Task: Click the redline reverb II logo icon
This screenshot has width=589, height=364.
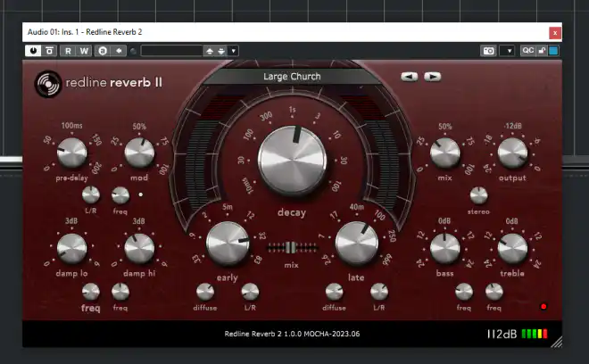Action: tap(47, 83)
